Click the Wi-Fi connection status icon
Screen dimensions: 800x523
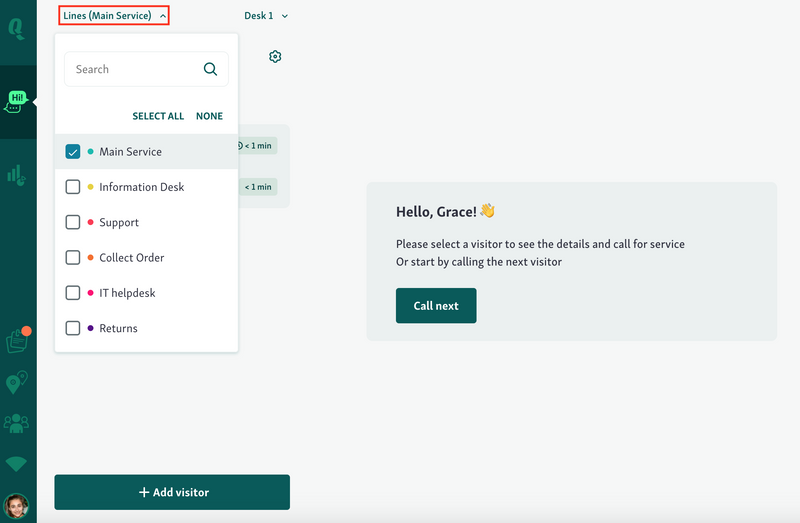pos(17,464)
